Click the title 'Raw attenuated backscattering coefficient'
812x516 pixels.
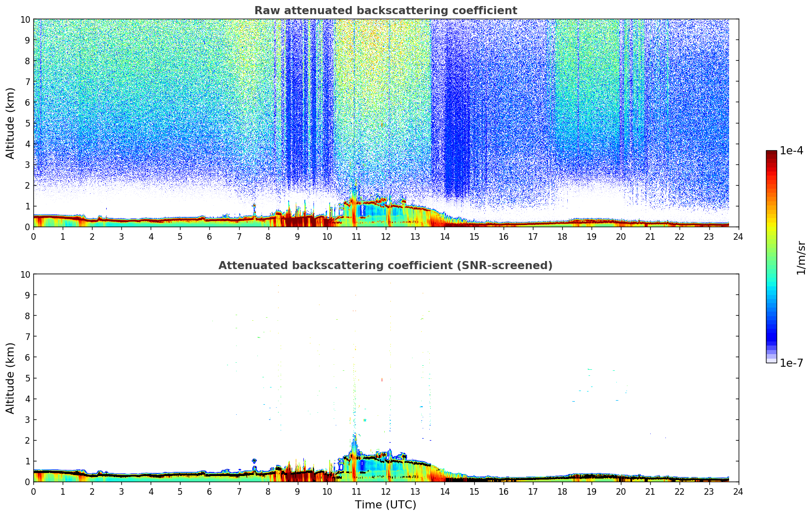pos(385,11)
